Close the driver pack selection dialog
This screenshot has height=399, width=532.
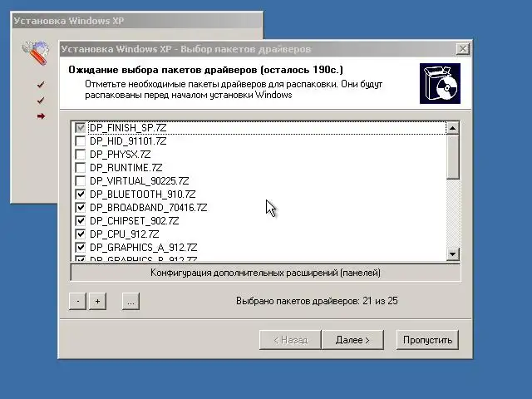(x=463, y=49)
